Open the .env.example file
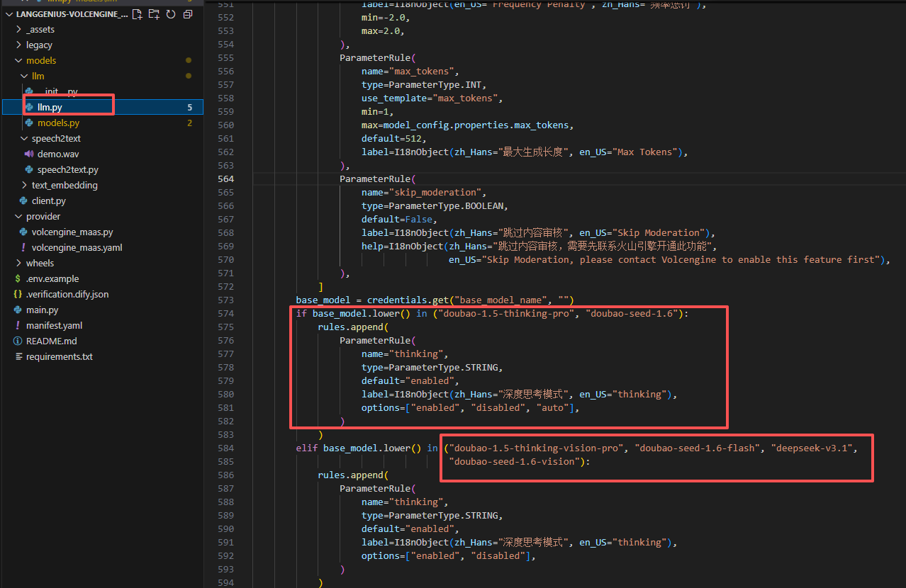 coord(52,278)
